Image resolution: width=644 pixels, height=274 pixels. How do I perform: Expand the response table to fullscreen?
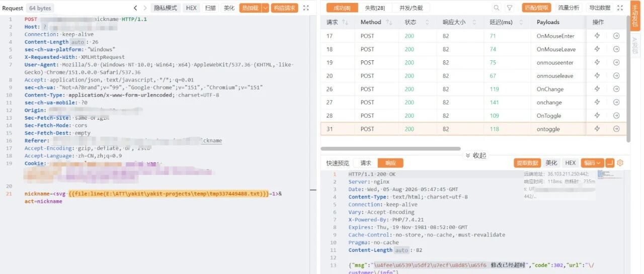click(620, 8)
